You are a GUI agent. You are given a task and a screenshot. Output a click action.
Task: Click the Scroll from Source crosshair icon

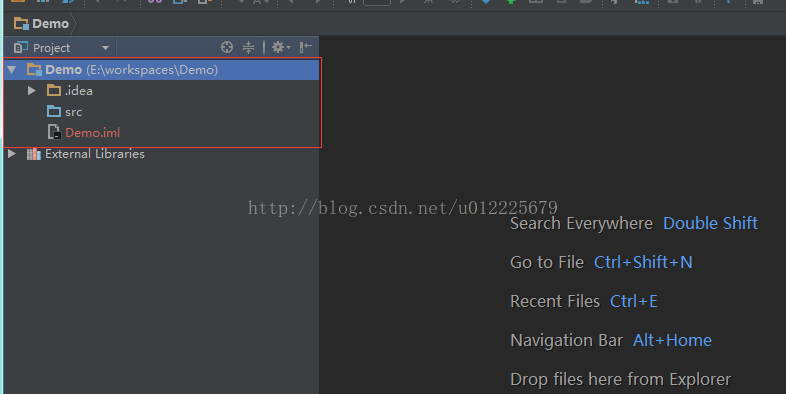(x=227, y=47)
